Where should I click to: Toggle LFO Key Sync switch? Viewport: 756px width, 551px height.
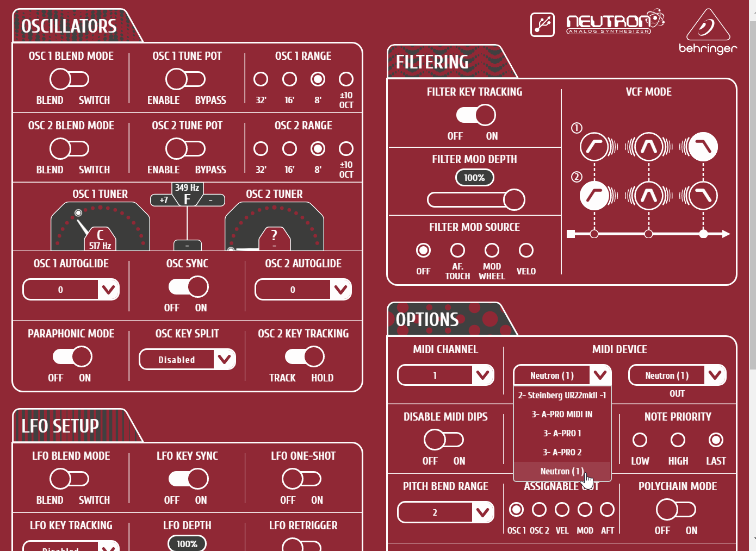point(188,479)
